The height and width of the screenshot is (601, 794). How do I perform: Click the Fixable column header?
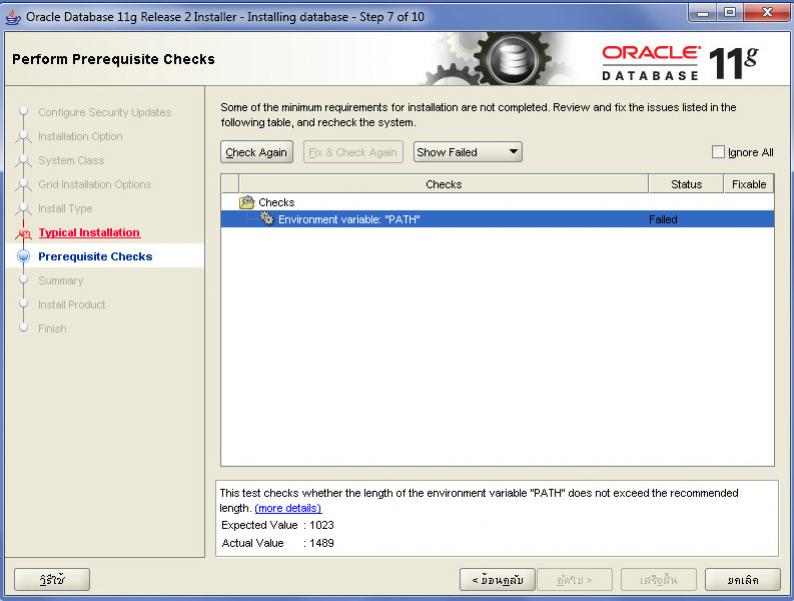pos(749,184)
